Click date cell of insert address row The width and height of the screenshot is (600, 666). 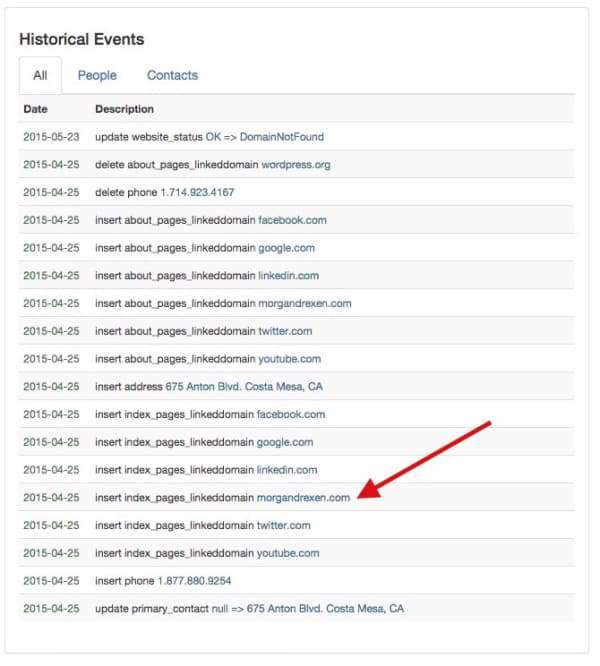pyautogui.click(x=51, y=387)
